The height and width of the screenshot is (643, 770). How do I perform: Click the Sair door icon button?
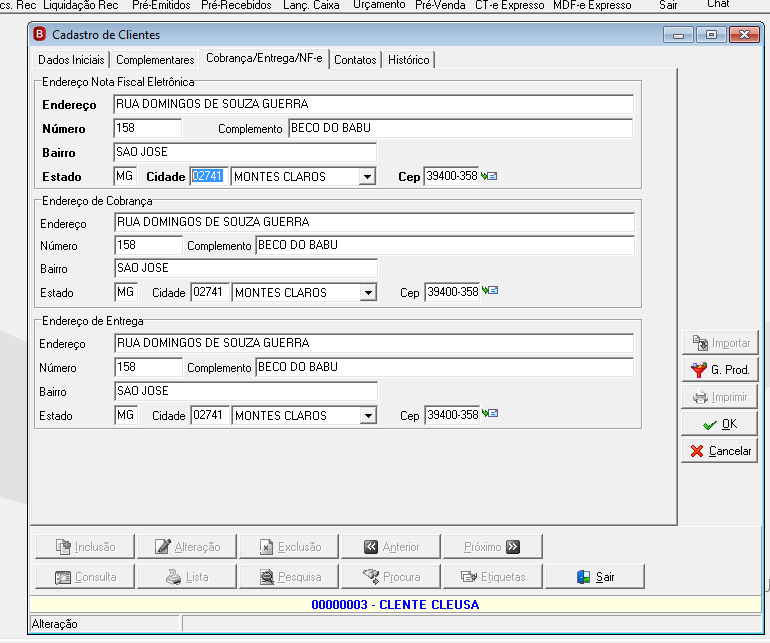click(595, 577)
